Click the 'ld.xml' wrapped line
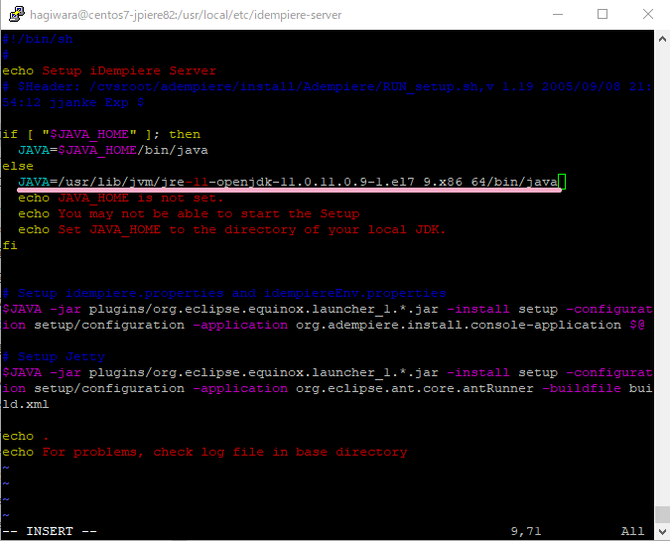670x541 pixels. pyautogui.click(x=25, y=404)
